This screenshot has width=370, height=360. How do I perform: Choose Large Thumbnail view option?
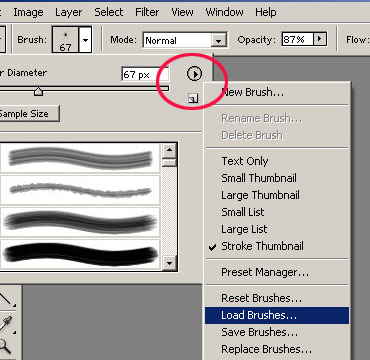(260, 195)
